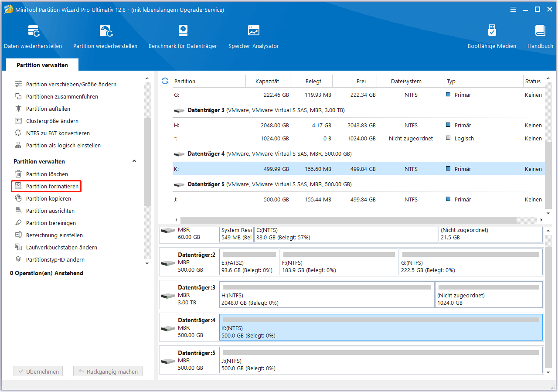The width and height of the screenshot is (558, 392).
Task: Open the Daten wiederherstellen tool
Action: pos(33,37)
